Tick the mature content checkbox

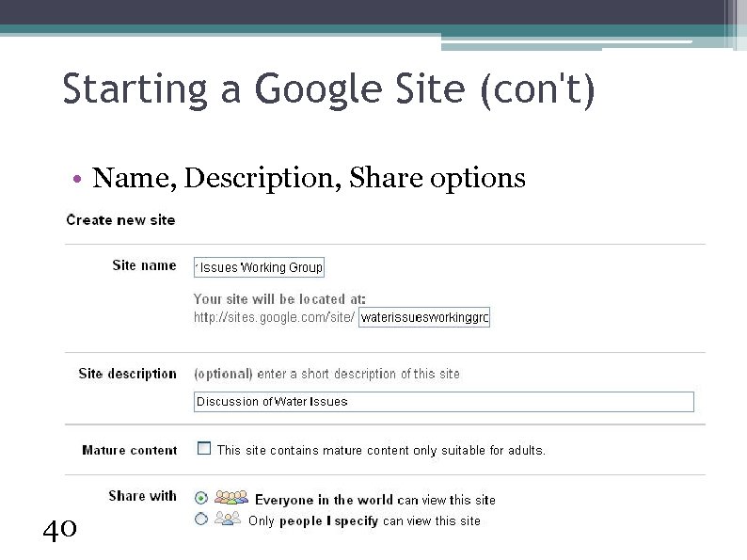203,449
